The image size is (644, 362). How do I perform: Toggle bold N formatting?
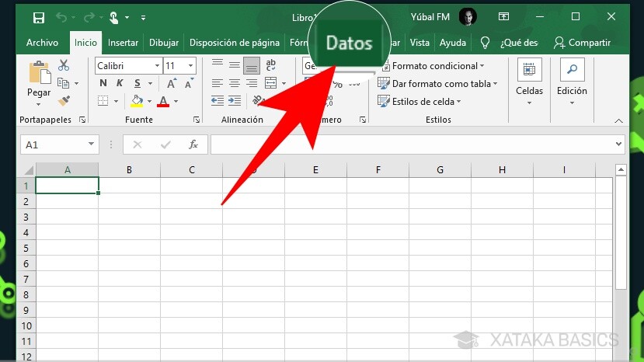[103, 83]
